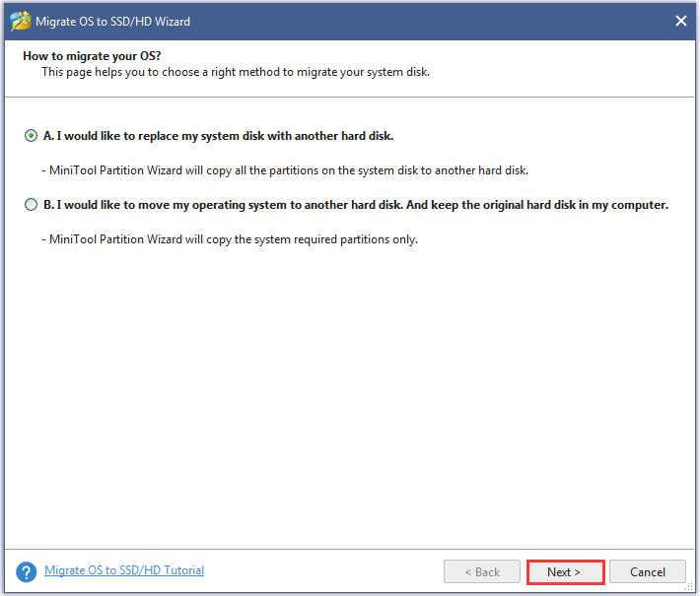Click the resize grip at window corner
This screenshot has height=596, width=700.
(x=689, y=586)
